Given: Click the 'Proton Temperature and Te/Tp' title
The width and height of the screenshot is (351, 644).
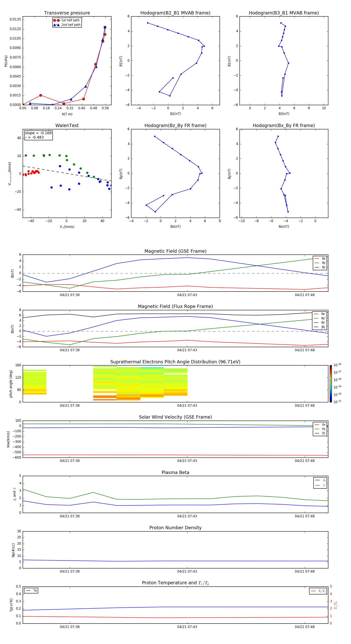Looking at the screenshot, I should 175,583.
